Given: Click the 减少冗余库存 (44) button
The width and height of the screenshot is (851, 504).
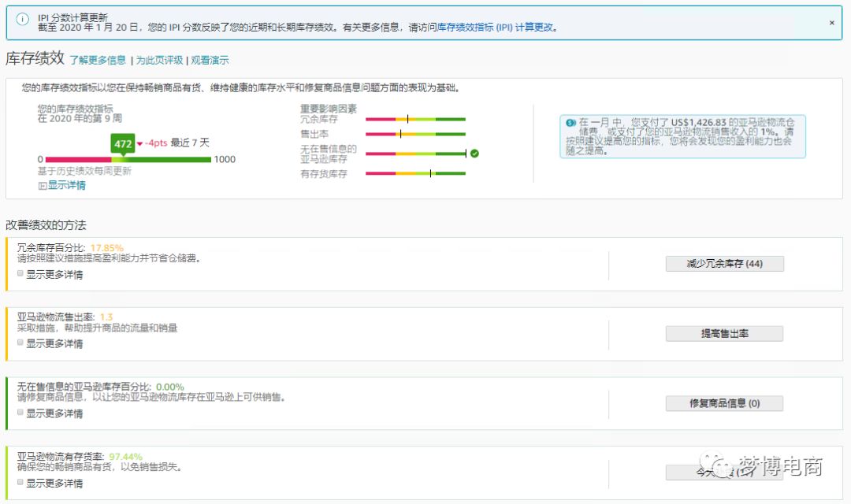Looking at the screenshot, I should [725, 264].
